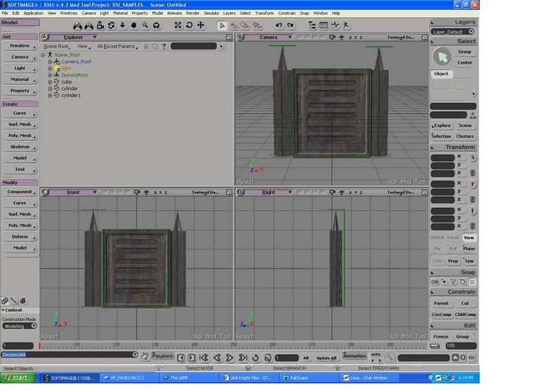
Task: Click the loop playback icon
Action: [x=256, y=357]
